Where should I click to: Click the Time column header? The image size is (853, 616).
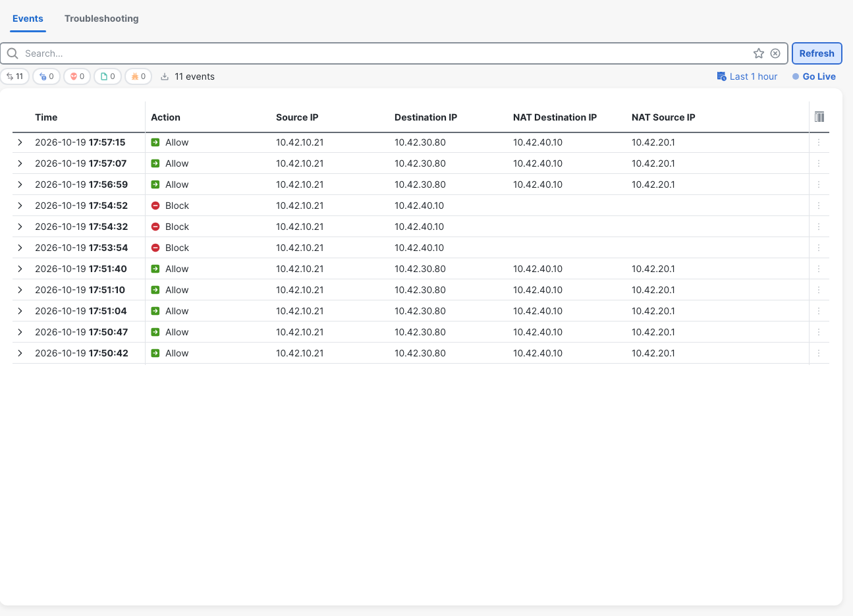46,117
